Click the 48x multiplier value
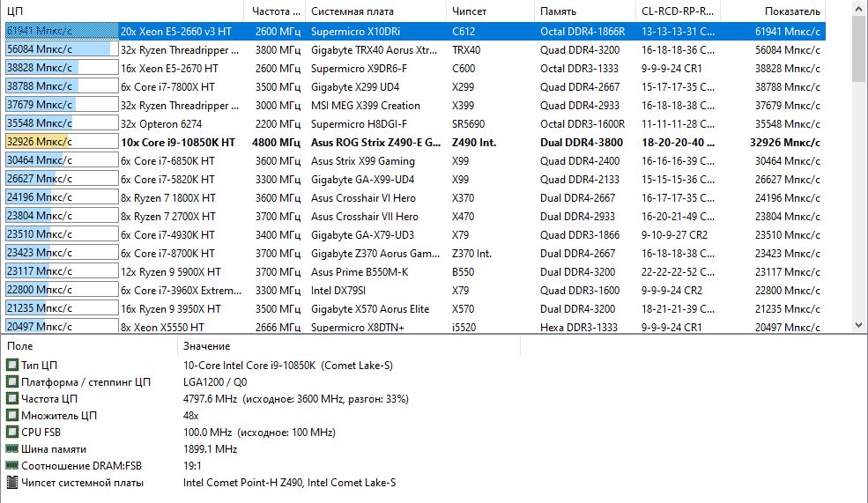This screenshot has width=868, height=503. pyautogui.click(x=191, y=415)
